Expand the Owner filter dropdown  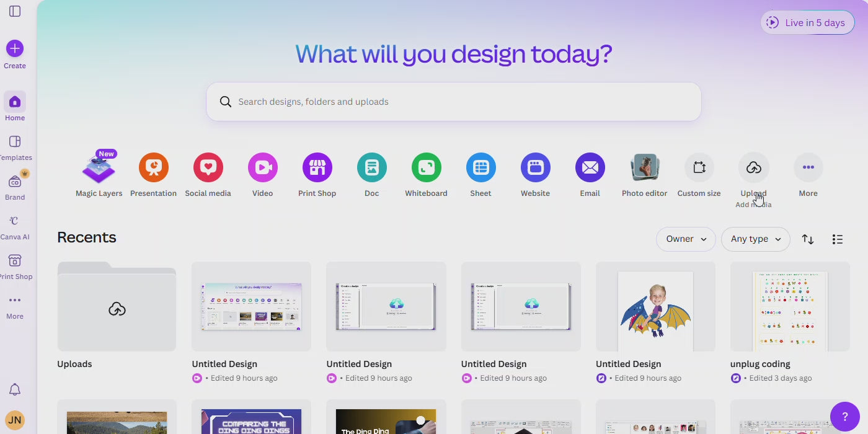(x=686, y=239)
